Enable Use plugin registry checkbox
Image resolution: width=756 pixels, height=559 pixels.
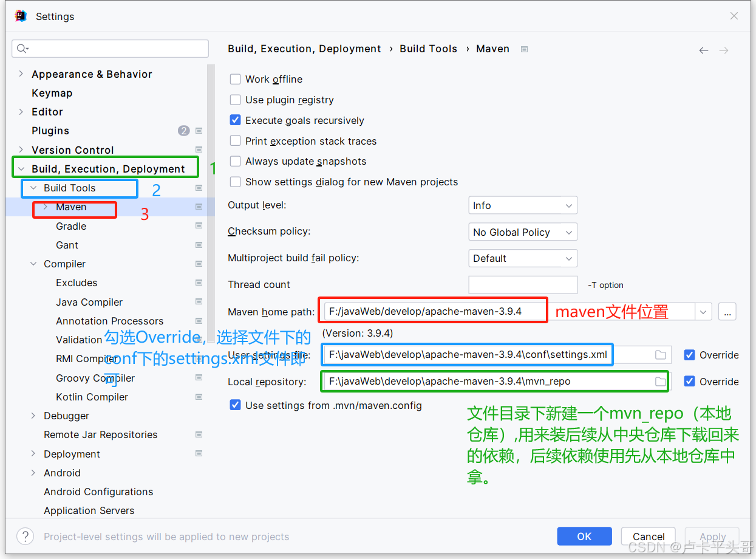[236, 100]
